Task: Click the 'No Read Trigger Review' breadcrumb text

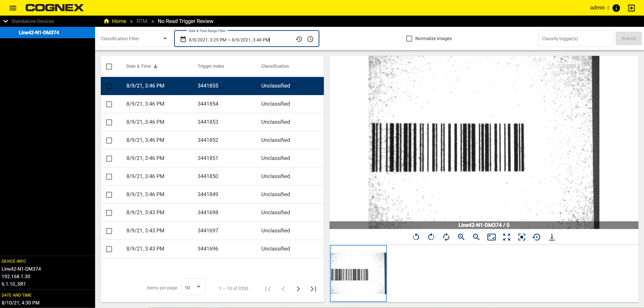Action: [185, 21]
